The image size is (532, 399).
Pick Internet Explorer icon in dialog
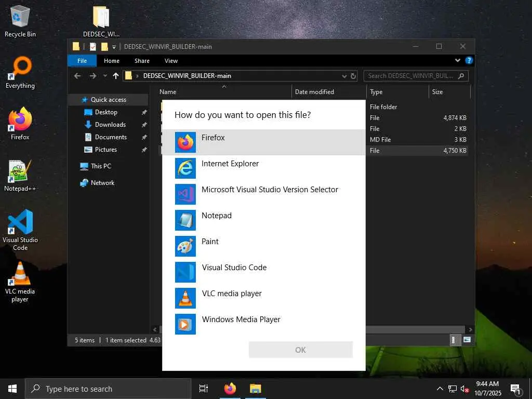pyautogui.click(x=185, y=168)
